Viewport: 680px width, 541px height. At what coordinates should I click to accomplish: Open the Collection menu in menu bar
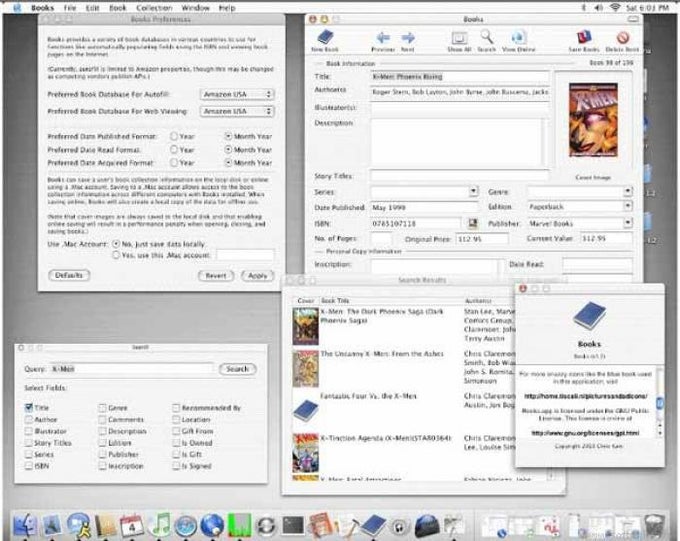pos(153,7)
